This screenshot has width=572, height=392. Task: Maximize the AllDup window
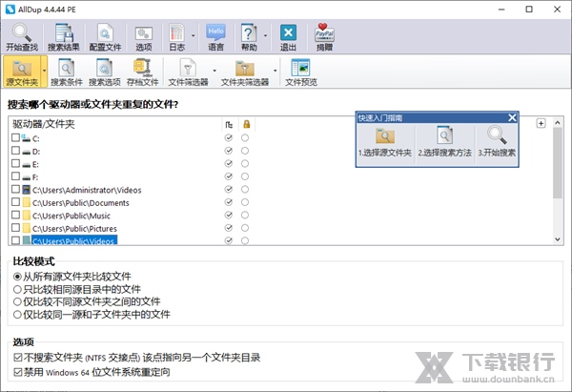click(529, 10)
